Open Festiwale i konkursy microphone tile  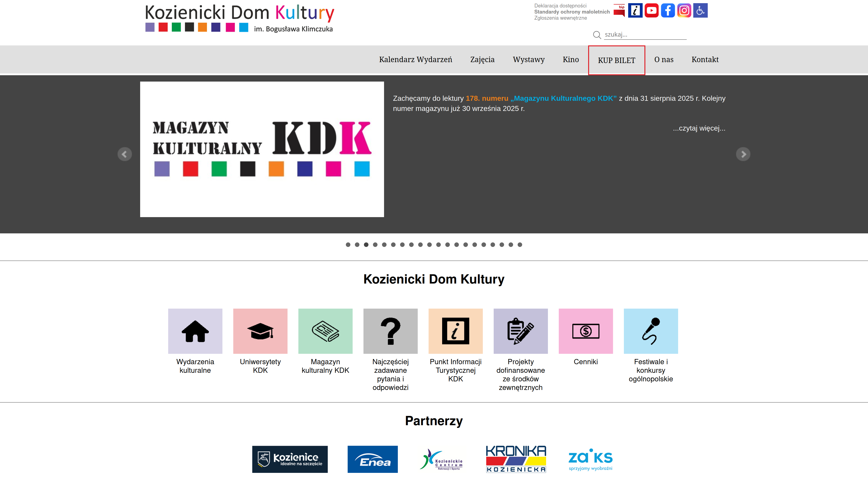click(x=651, y=331)
